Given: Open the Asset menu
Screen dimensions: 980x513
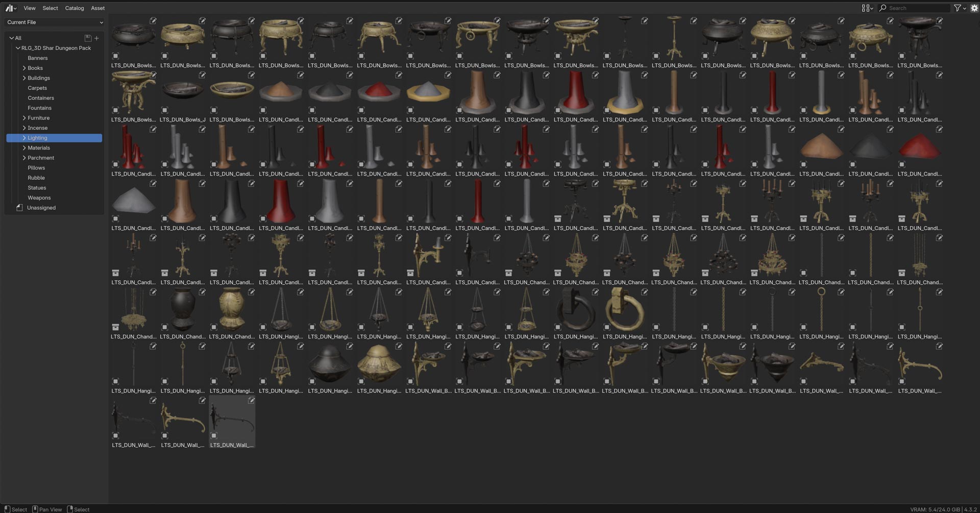Looking at the screenshot, I should point(98,8).
